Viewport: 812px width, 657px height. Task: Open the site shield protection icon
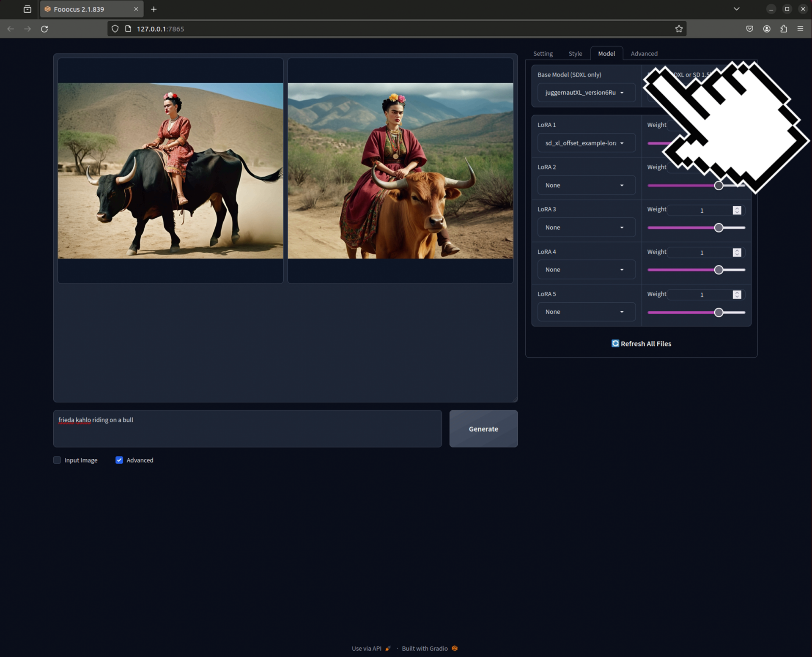click(115, 29)
